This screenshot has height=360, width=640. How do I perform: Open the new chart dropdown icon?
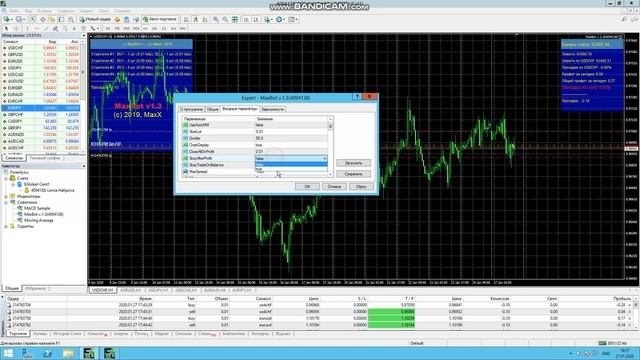(x=8, y=19)
